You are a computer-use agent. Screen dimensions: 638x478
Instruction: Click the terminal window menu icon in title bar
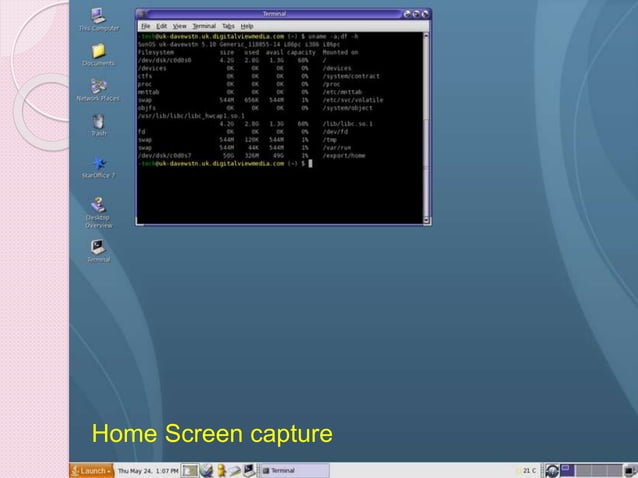(141, 14)
